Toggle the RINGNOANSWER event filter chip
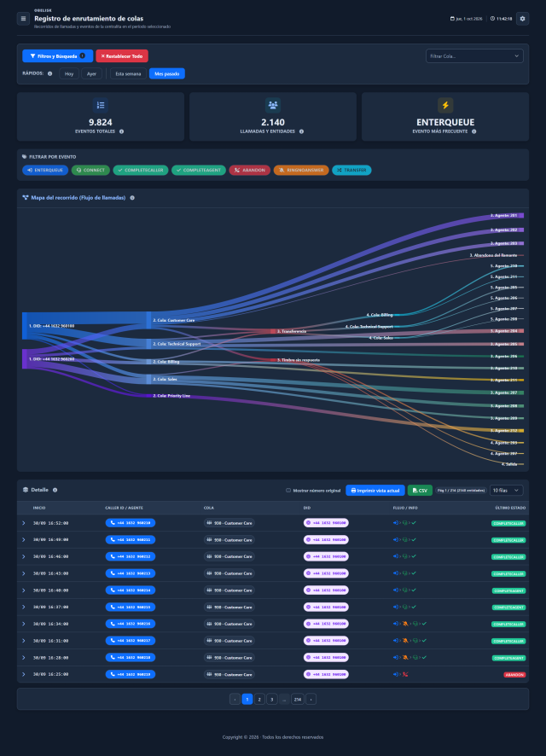Image resolution: width=546 pixels, height=756 pixels. (x=301, y=170)
